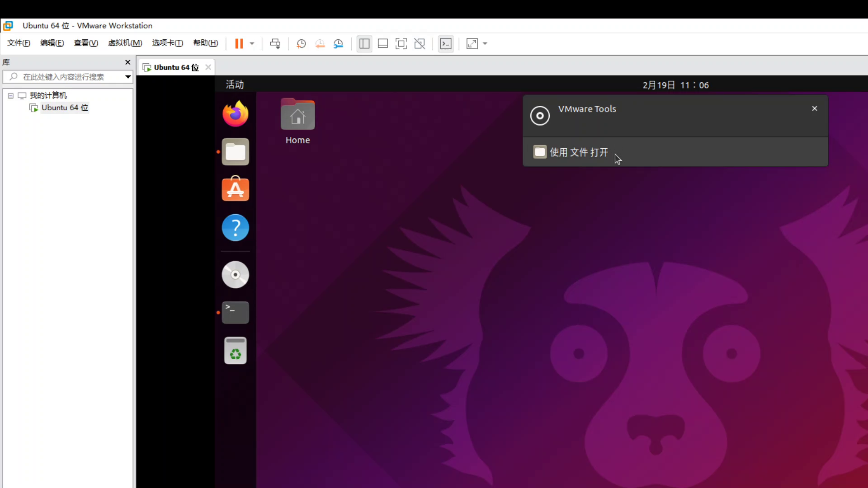868x488 pixels.
Task: Take a snapshot of the VM
Action: tap(301, 43)
